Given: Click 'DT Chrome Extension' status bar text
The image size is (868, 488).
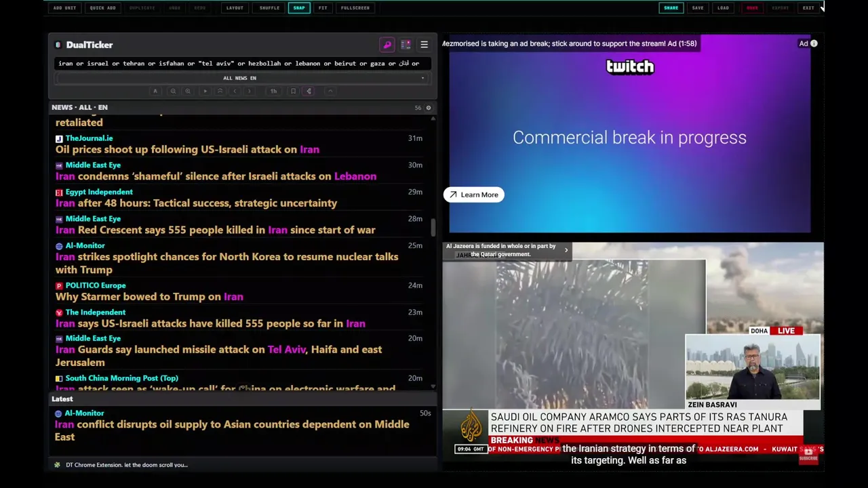Looking at the screenshot, I should [x=126, y=465].
